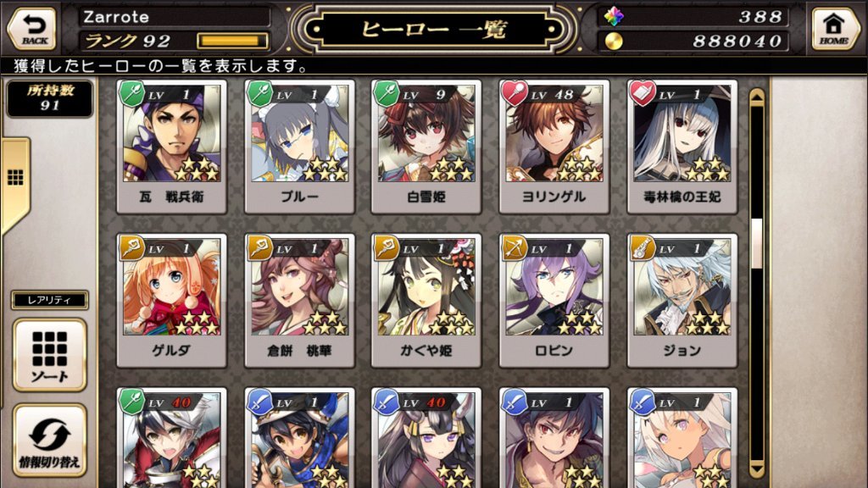This screenshot has width=868, height=488.
Task: Open hero card ブルー
Action: point(299,147)
